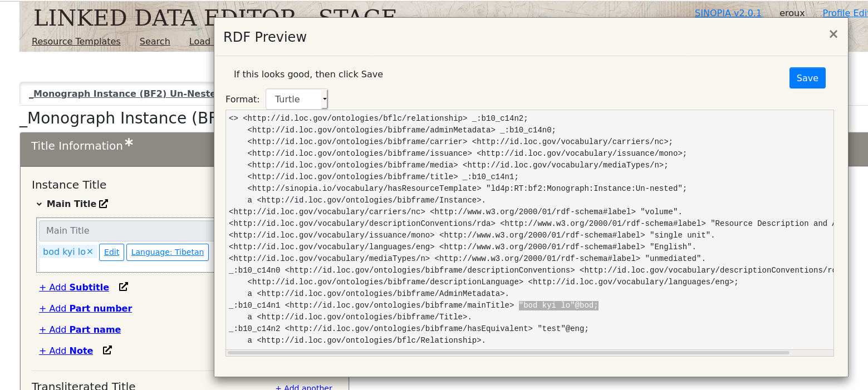Collapse the Main Title section chevron
The height and width of the screenshot is (390, 868).
[x=38, y=204]
